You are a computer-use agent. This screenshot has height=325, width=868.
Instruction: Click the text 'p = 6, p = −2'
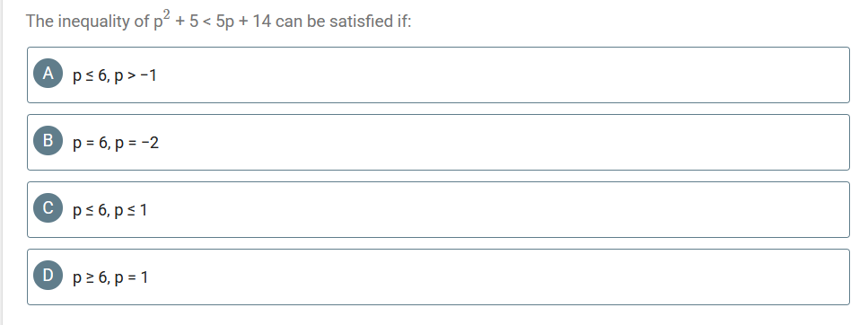tap(116, 143)
